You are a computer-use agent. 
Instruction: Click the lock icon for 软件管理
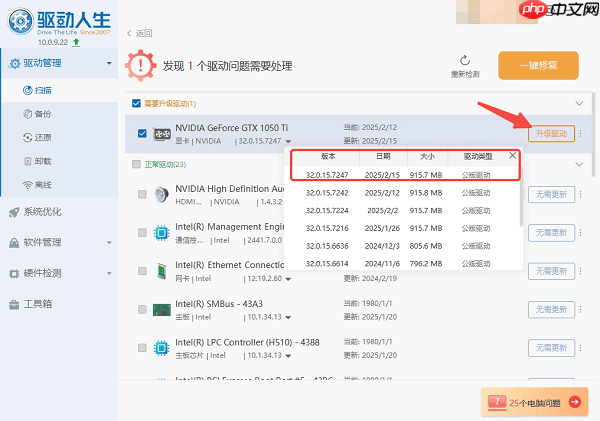(14, 243)
